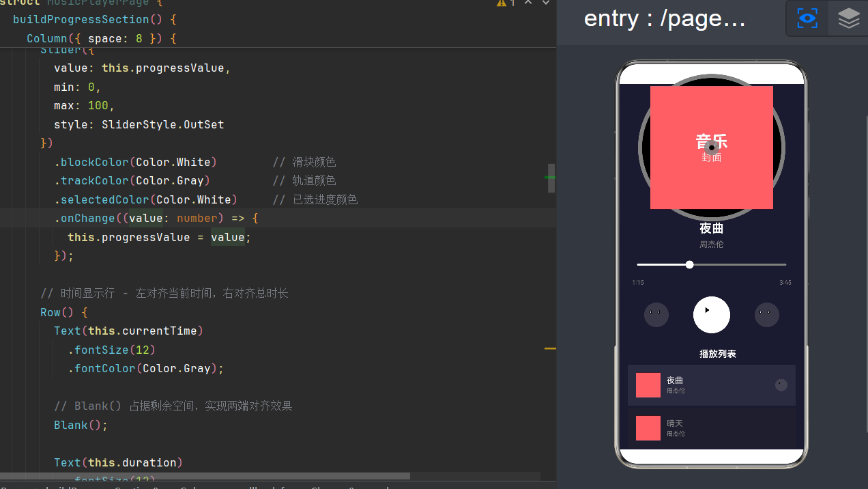
Task: Jump to next highlighted problem arrow
Action: pyautogui.click(x=546, y=3)
